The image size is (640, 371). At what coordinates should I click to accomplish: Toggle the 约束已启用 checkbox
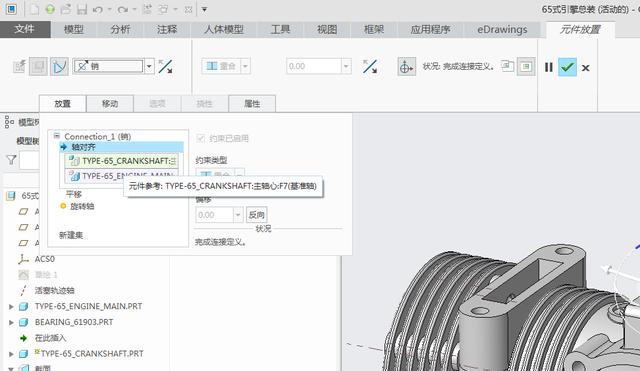click(200, 138)
